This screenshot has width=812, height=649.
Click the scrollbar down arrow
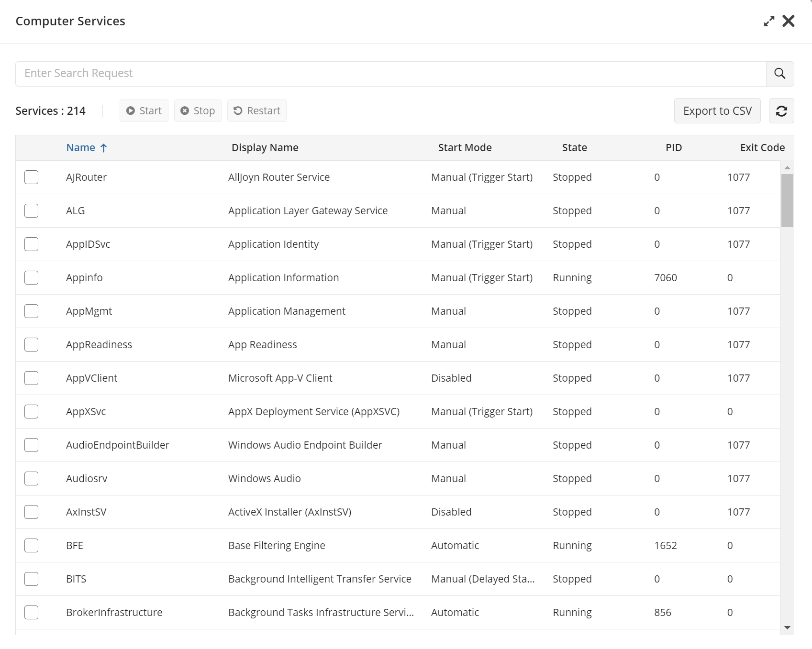pyautogui.click(x=787, y=627)
